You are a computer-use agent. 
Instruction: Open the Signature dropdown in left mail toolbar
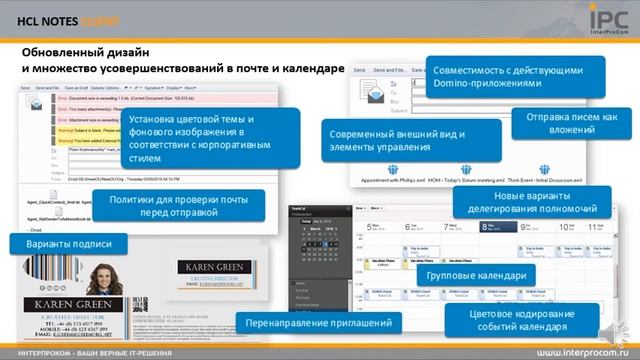coord(154,88)
